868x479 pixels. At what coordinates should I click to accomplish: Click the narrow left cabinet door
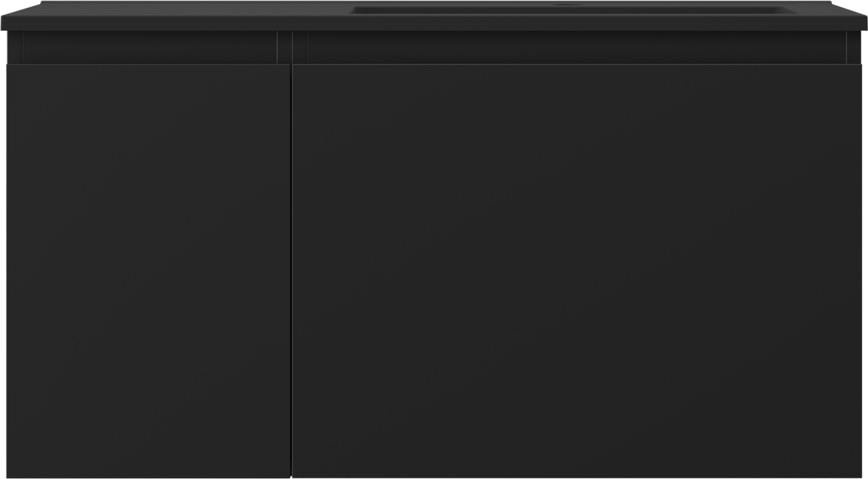click(x=148, y=271)
